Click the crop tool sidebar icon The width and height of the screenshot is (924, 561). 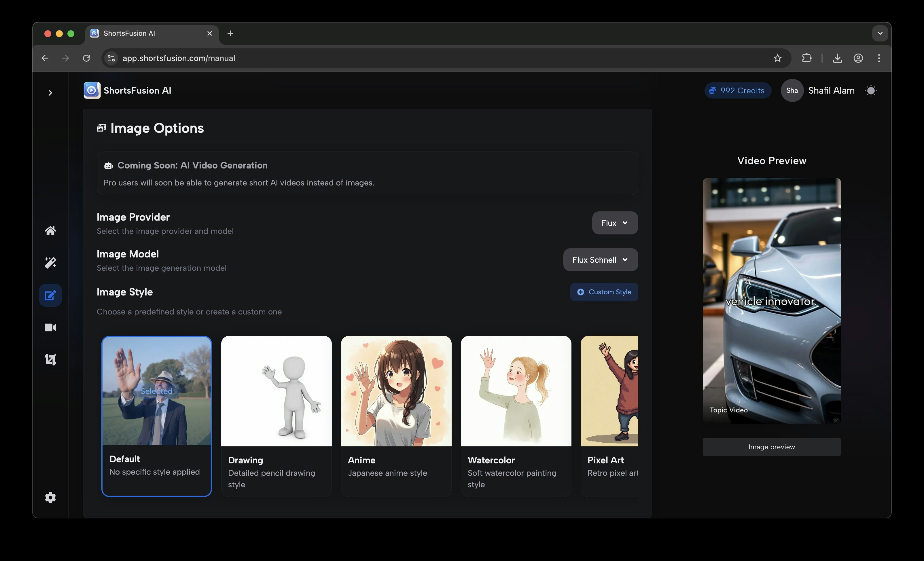point(50,360)
